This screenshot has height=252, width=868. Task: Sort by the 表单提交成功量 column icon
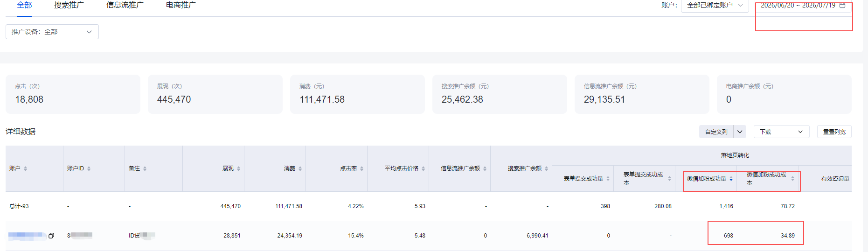click(608, 179)
